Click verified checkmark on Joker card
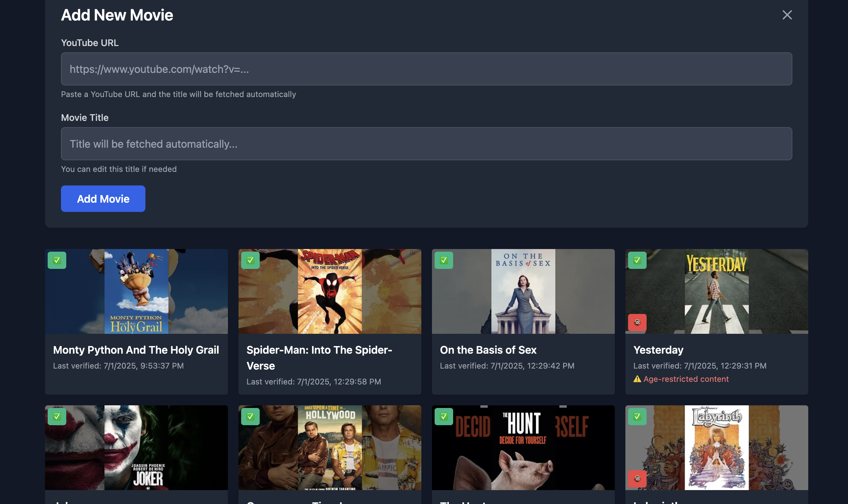 pos(57,416)
